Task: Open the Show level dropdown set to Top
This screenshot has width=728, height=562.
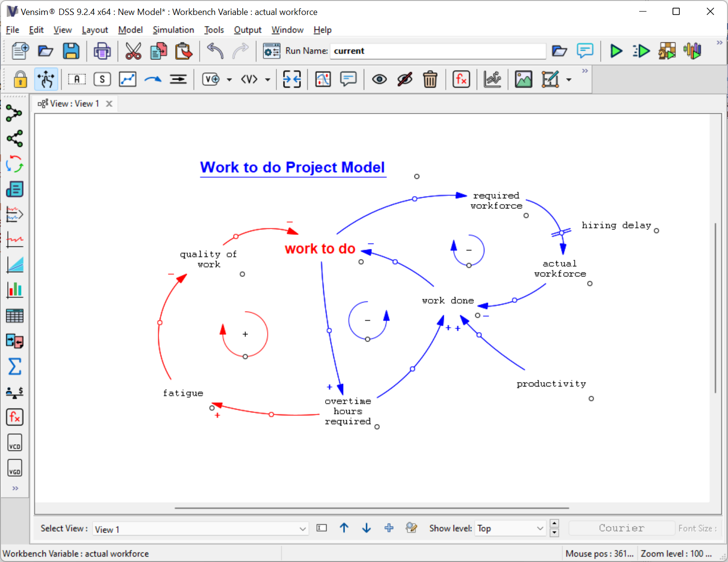Action: (510, 528)
